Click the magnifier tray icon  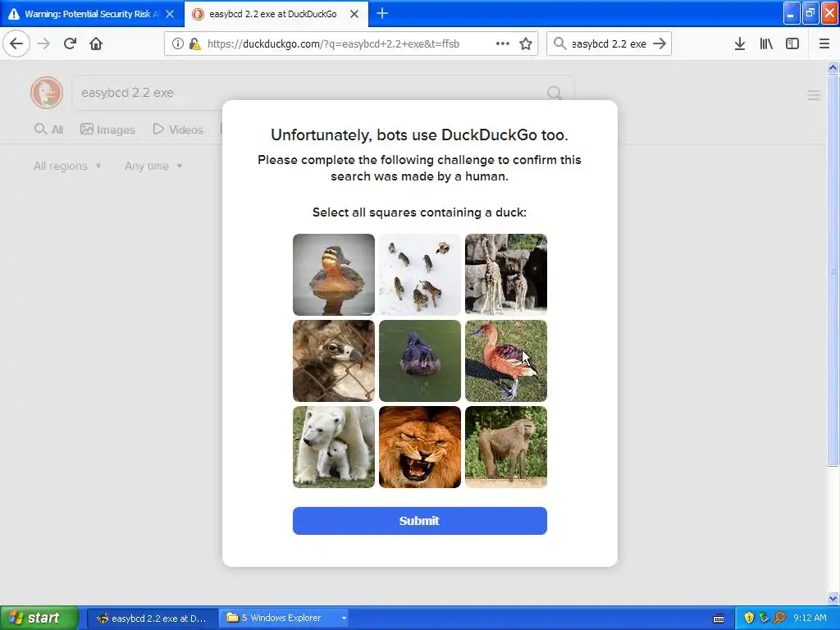coord(779,619)
